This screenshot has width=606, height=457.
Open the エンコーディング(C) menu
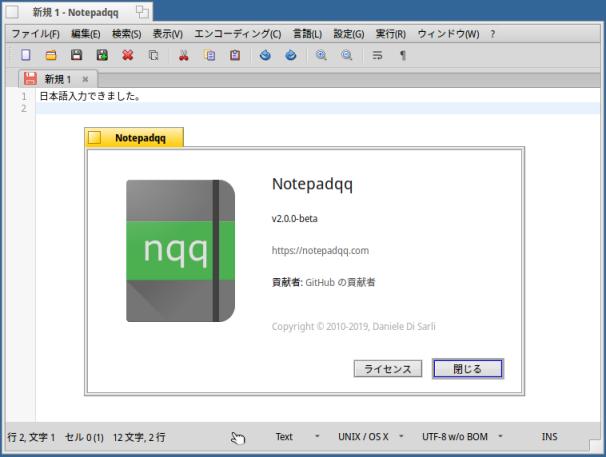(x=238, y=34)
